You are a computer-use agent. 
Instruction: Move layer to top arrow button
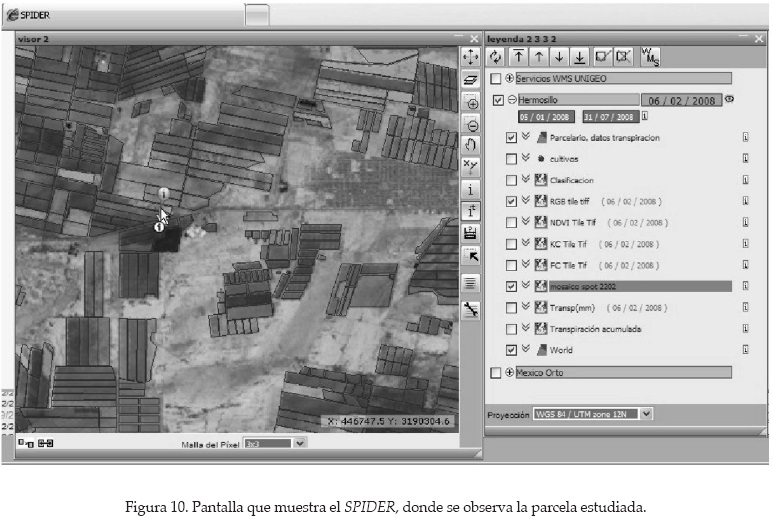(519, 57)
